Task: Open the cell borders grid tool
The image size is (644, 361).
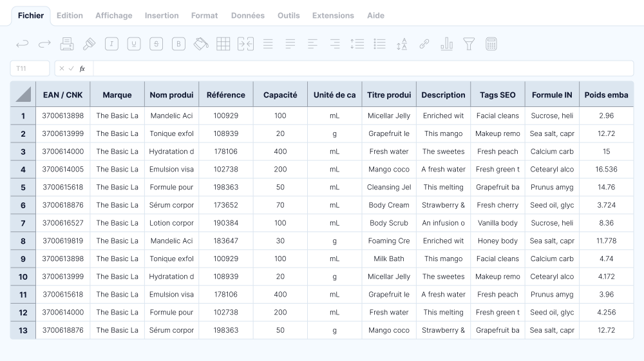Action: point(223,44)
